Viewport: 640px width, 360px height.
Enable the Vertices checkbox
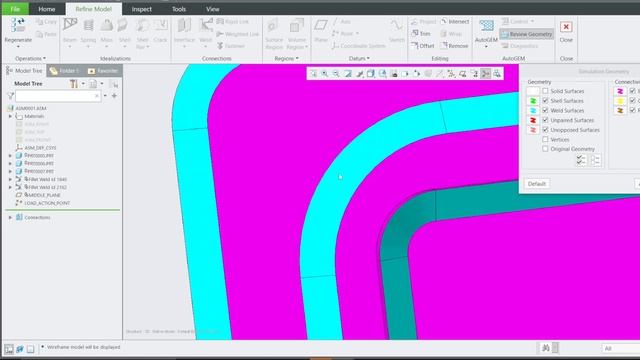coord(545,139)
